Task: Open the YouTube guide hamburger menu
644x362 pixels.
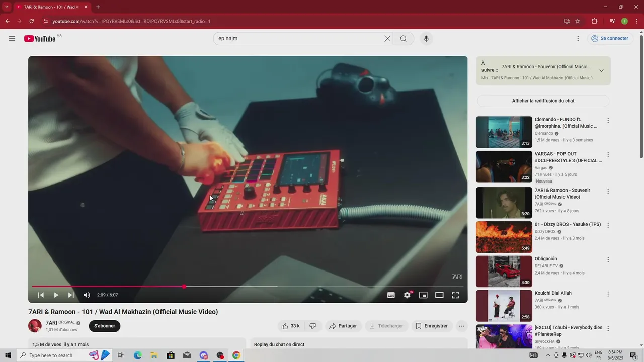Action: (12, 39)
